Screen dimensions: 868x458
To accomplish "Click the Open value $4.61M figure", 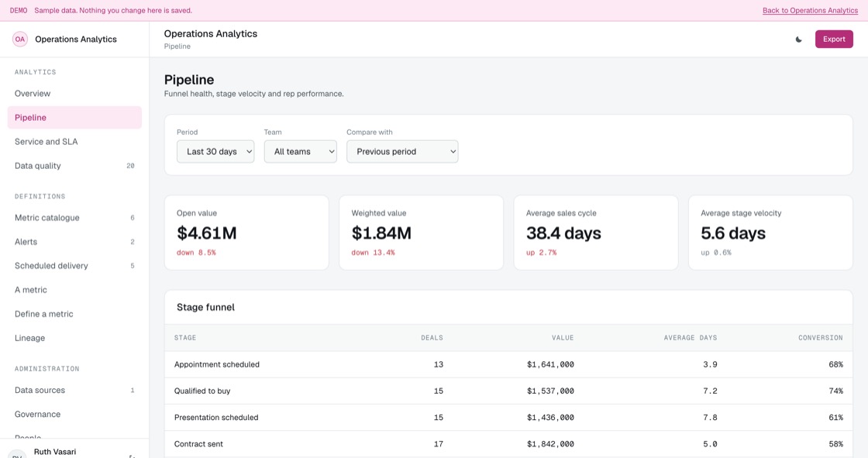I will [206, 233].
